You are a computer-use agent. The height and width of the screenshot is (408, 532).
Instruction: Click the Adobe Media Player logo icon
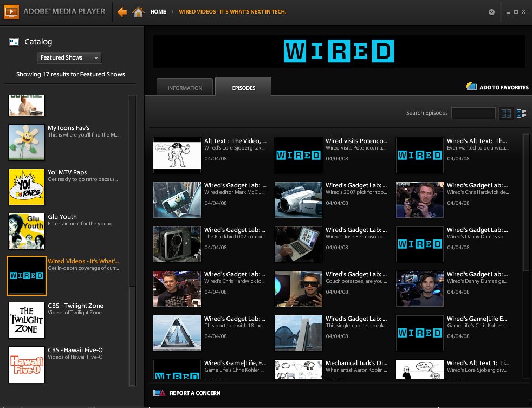click(11, 11)
